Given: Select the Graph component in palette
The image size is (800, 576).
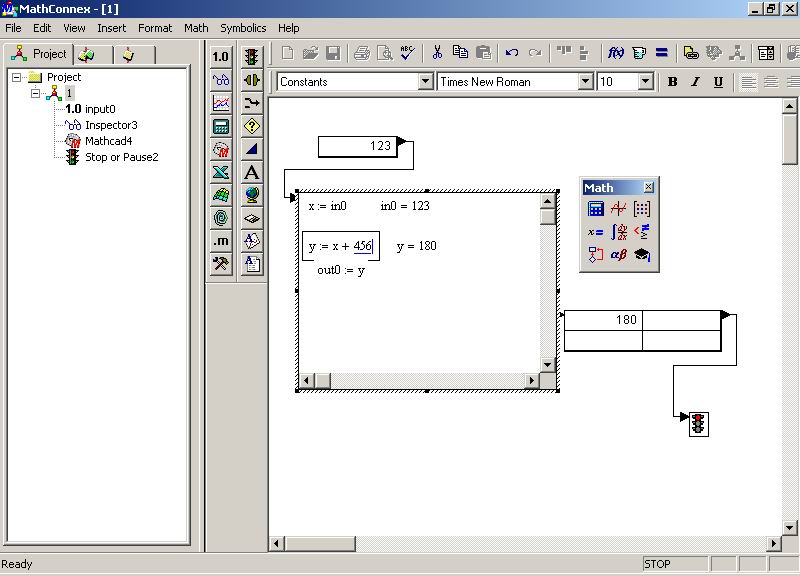Looking at the screenshot, I should [x=220, y=104].
